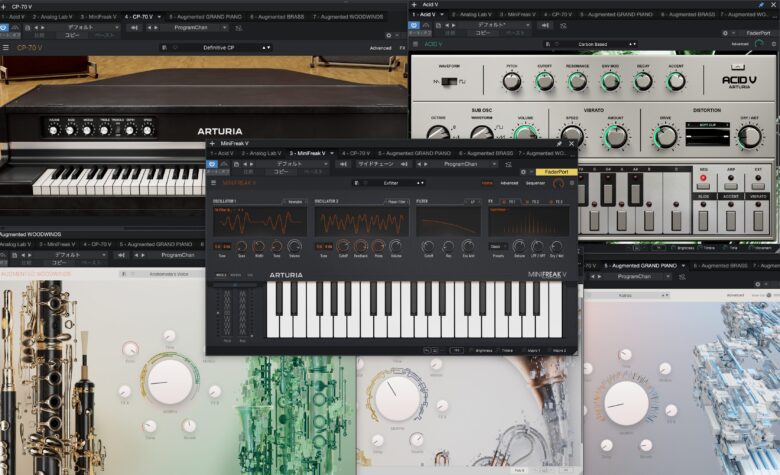The height and width of the screenshot is (475, 780).
Task: Open the MiniFreak V Oscillator 1 type dropdown
Action: [294, 201]
